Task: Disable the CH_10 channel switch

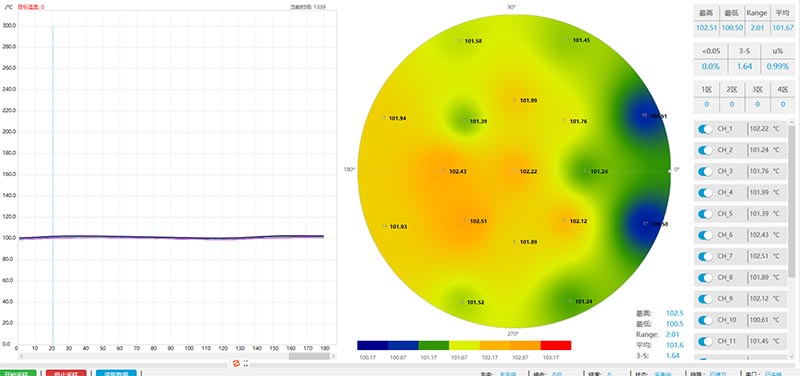Action: click(x=705, y=320)
